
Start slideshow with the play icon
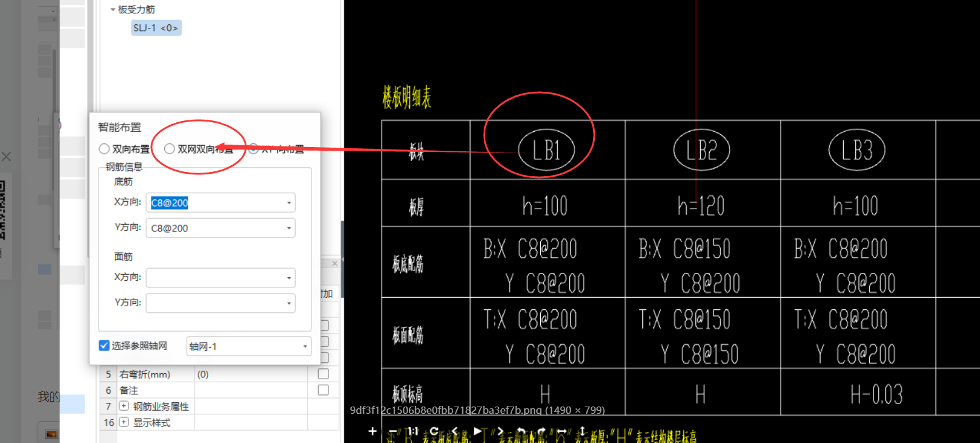coord(478,431)
